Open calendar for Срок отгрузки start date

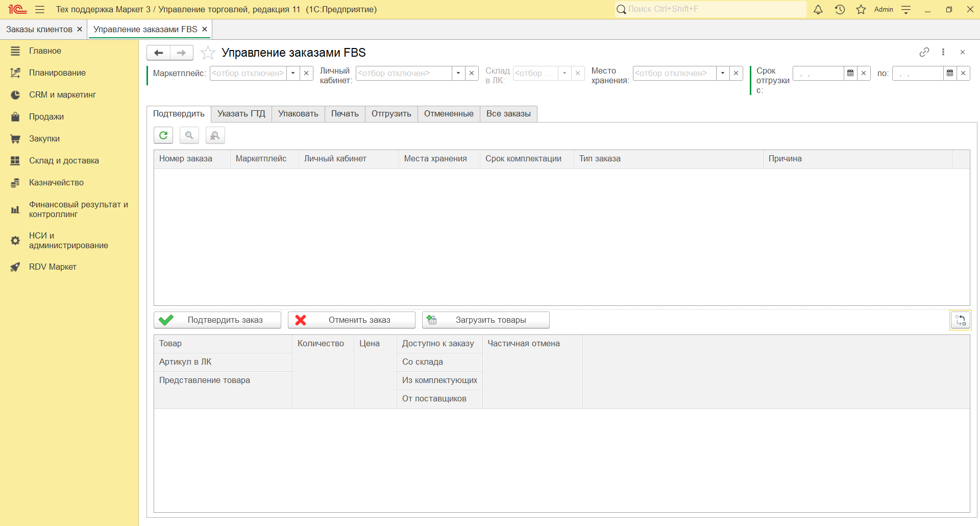(850, 73)
